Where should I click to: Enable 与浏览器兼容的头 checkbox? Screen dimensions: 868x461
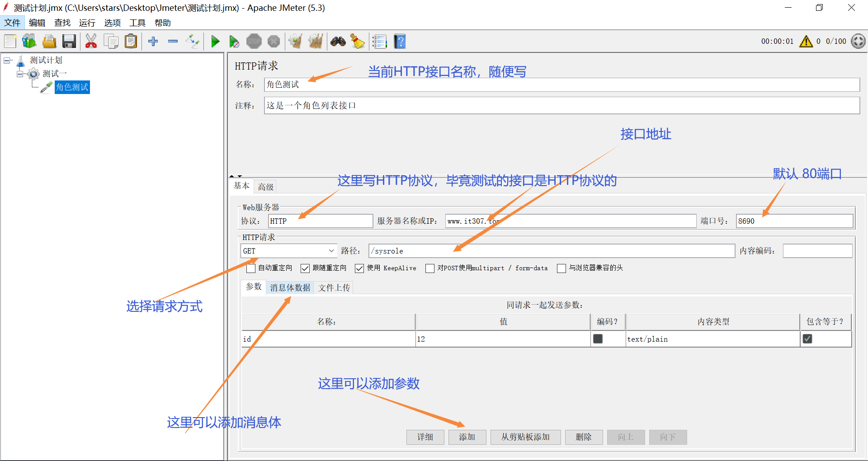561,268
